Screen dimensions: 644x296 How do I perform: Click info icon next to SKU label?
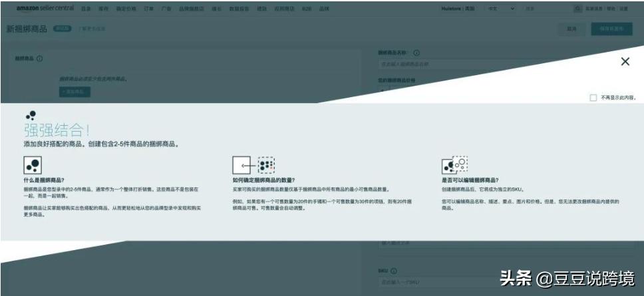(x=394, y=271)
